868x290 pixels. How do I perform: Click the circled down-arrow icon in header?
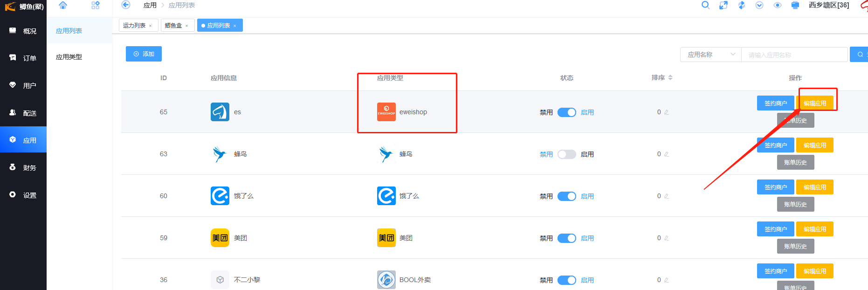[759, 5]
